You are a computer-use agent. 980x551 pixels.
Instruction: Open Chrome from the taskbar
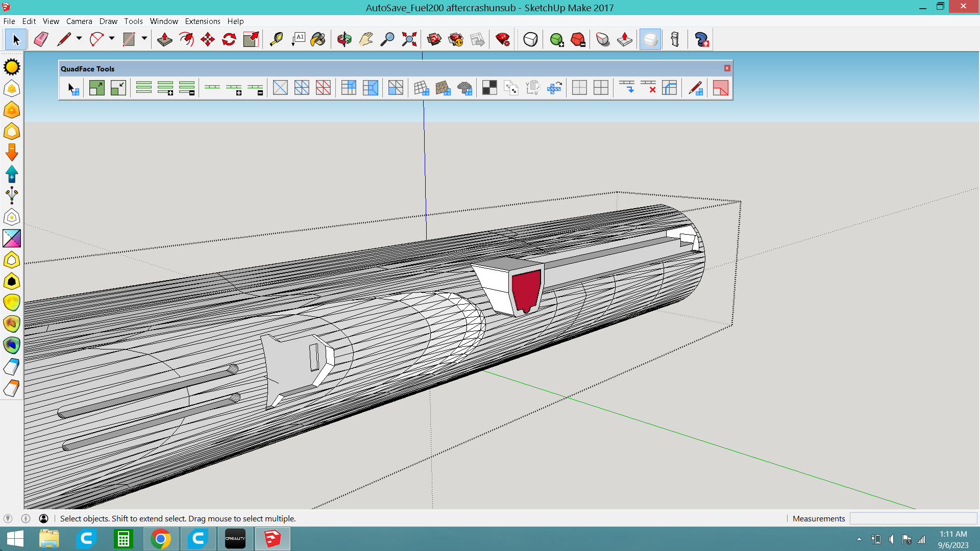point(161,539)
